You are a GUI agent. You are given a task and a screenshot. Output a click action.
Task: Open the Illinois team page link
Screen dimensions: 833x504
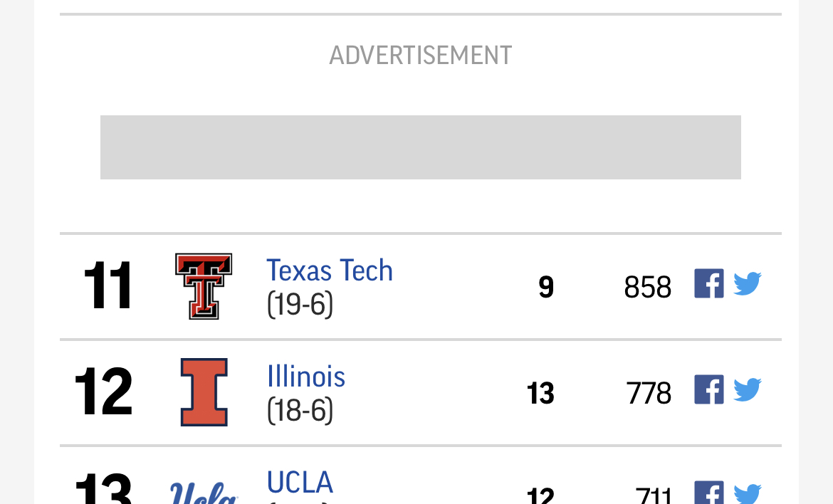coord(306,377)
